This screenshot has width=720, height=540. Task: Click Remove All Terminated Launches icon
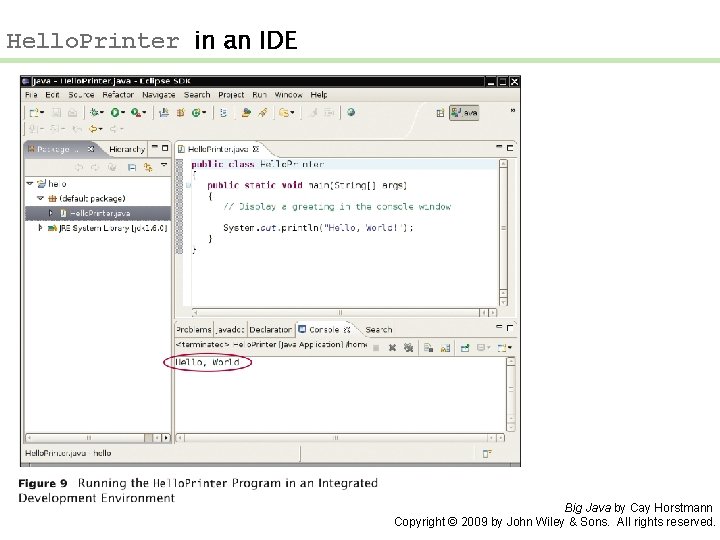click(408, 348)
